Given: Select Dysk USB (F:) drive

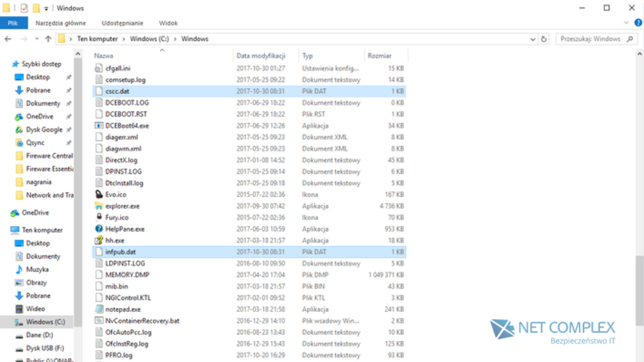Looking at the screenshot, I should coord(45,348).
